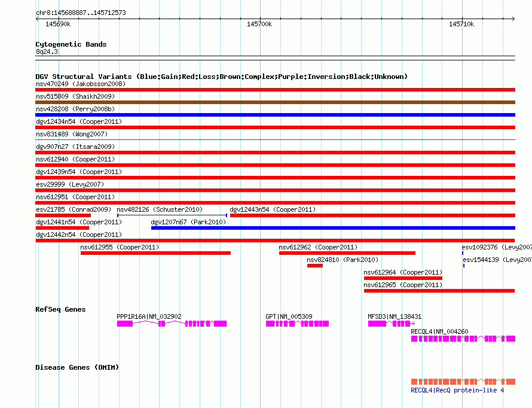Image resolution: width=532 pixels, height=408 pixels.
Task: Click the RefSeq Genes track title
Action: tap(60, 309)
